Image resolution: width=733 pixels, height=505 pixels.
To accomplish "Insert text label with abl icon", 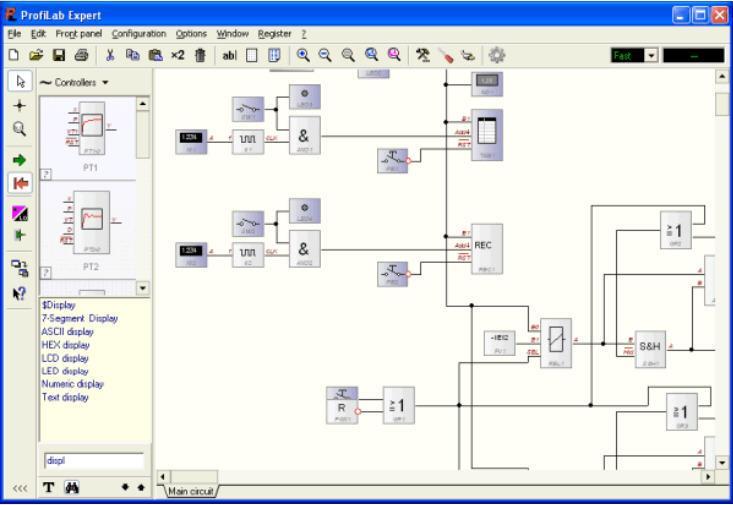I will tap(229, 56).
